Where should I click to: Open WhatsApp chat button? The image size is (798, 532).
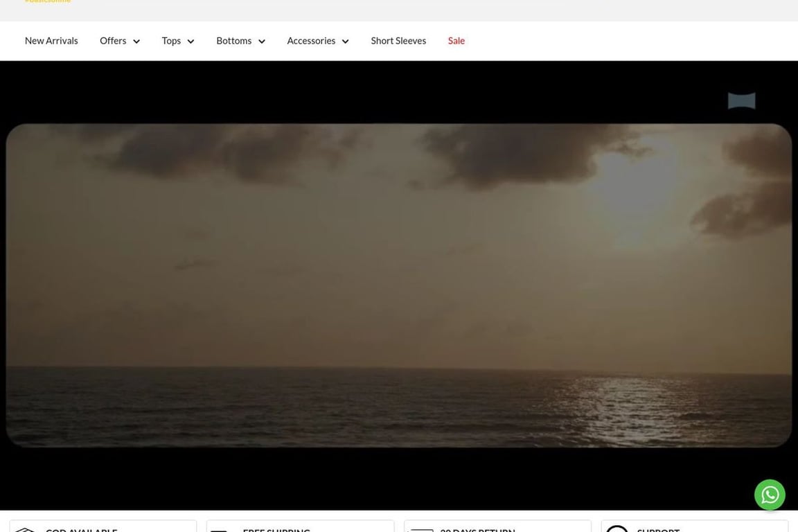(x=770, y=495)
